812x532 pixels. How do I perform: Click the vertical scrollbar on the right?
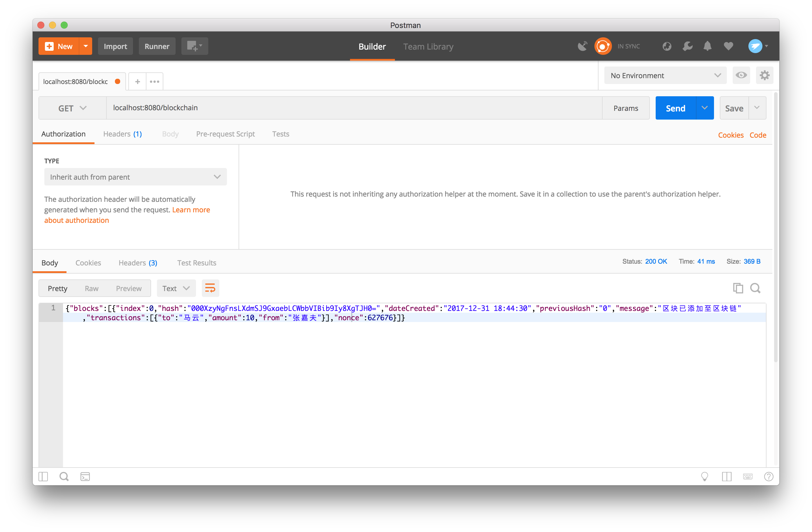point(776,227)
